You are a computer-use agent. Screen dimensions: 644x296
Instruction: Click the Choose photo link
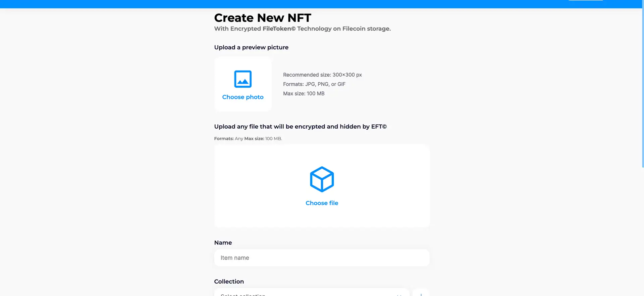(243, 97)
